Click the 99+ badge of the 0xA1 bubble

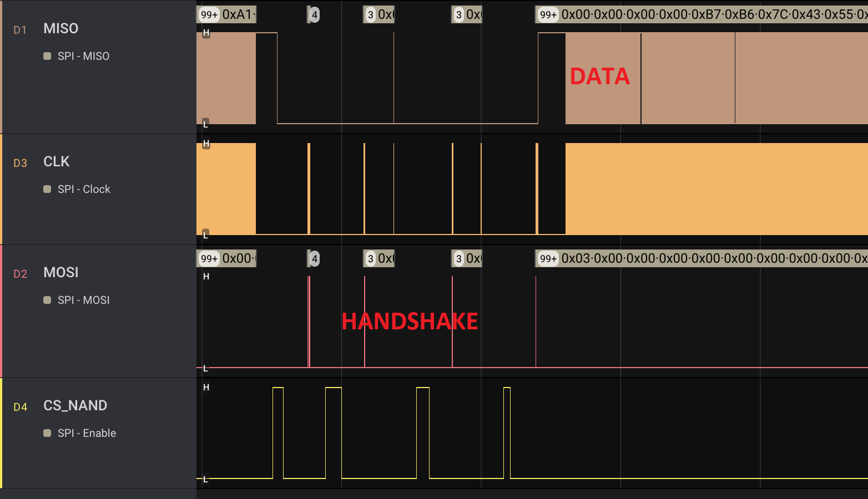(210, 14)
